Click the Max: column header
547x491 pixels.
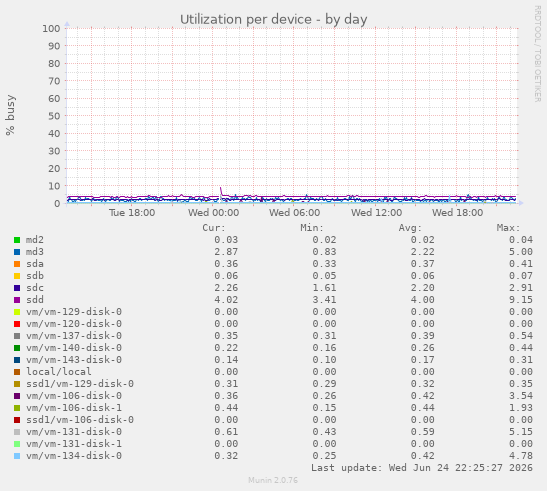pos(509,228)
